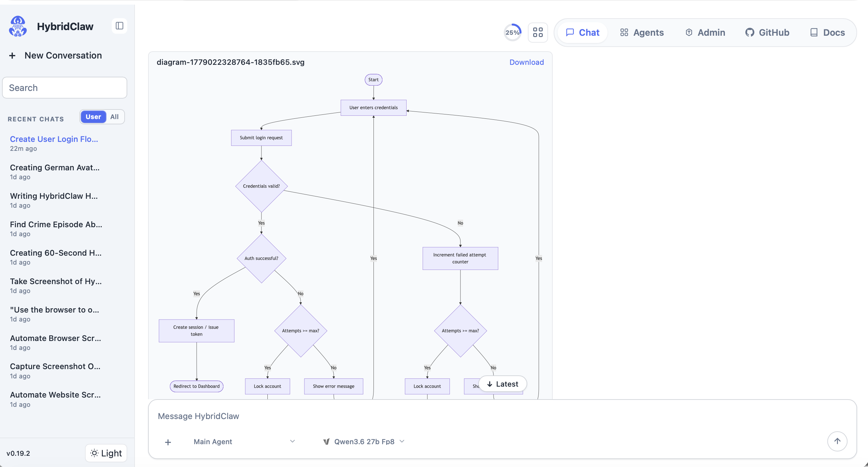
Task: Click the Redirect to Dashboard node
Action: tap(196, 386)
